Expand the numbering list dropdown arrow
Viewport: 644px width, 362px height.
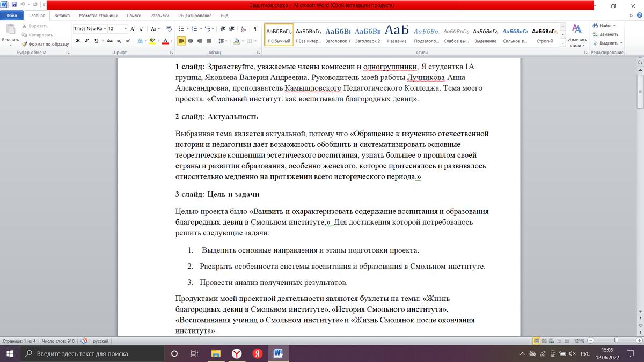[x=201, y=29]
